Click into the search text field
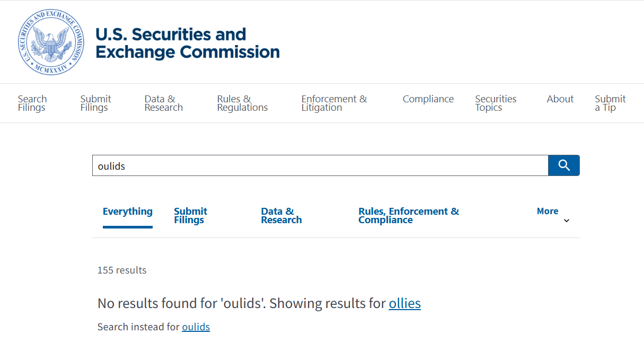 click(x=320, y=166)
